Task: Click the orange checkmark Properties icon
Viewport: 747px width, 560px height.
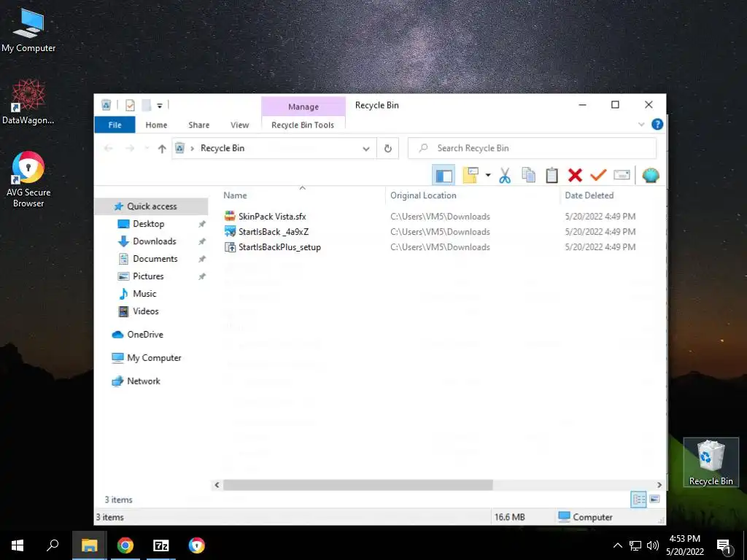Action: [x=598, y=175]
